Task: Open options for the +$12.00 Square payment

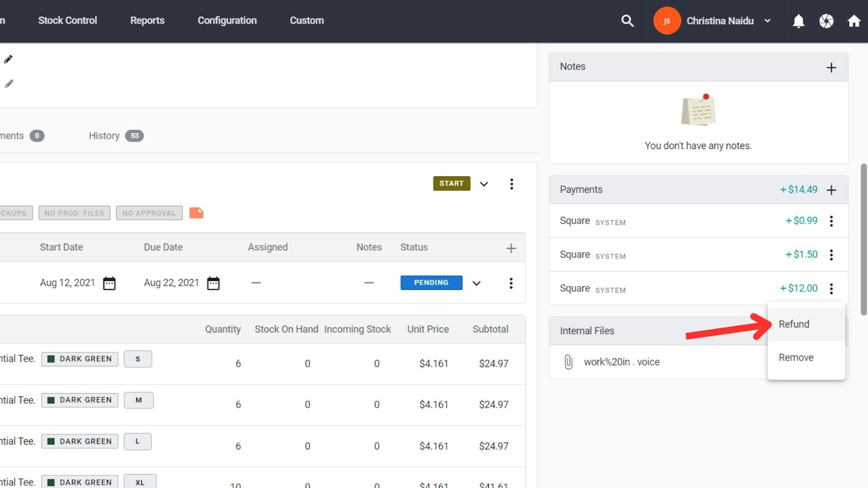Action: (831, 288)
